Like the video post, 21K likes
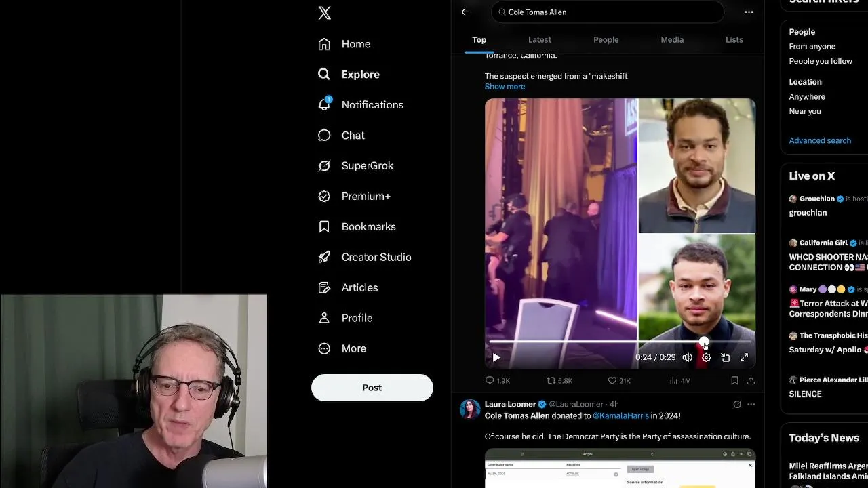 pyautogui.click(x=618, y=381)
